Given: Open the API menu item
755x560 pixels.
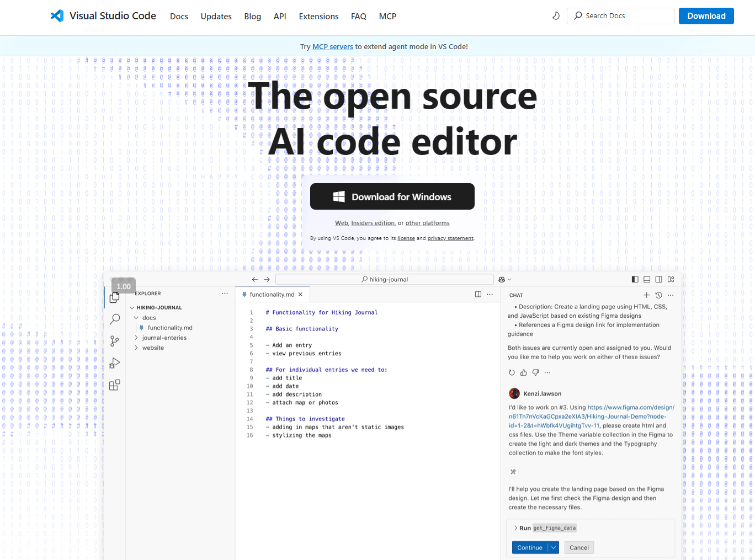Looking at the screenshot, I should tap(280, 17).
